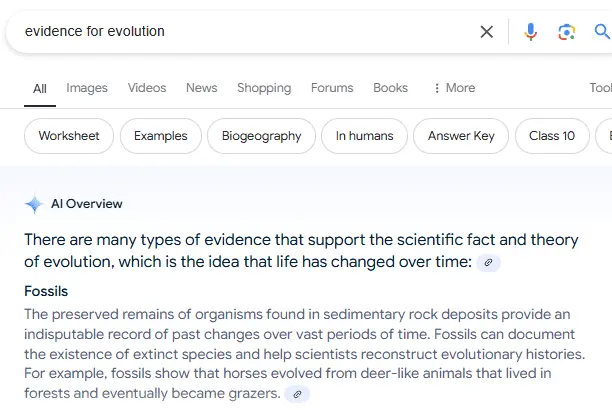Open the Books tab
The image size is (612, 410).
pyautogui.click(x=390, y=88)
